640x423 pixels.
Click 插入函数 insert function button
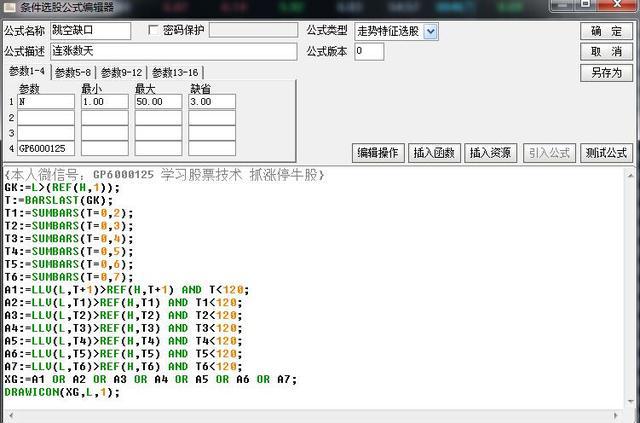point(434,153)
